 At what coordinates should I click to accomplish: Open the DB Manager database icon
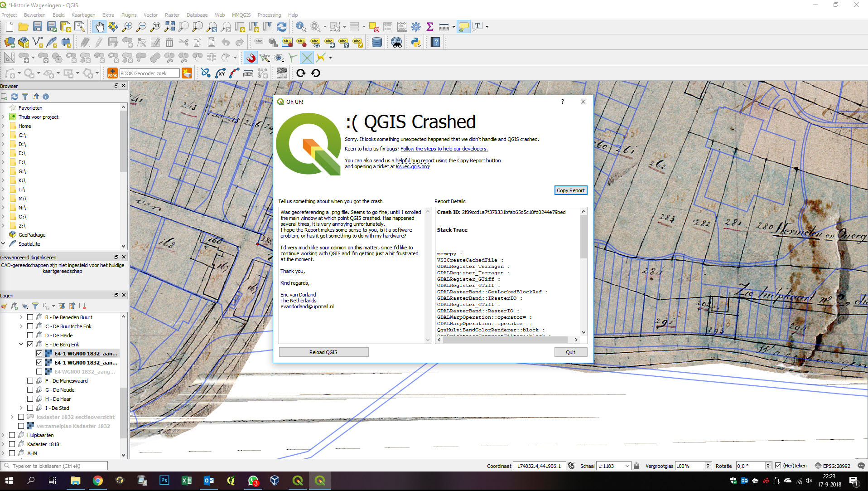pos(376,43)
